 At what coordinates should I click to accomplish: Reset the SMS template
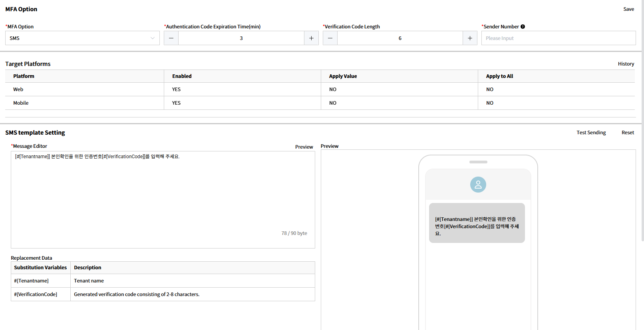tap(628, 133)
